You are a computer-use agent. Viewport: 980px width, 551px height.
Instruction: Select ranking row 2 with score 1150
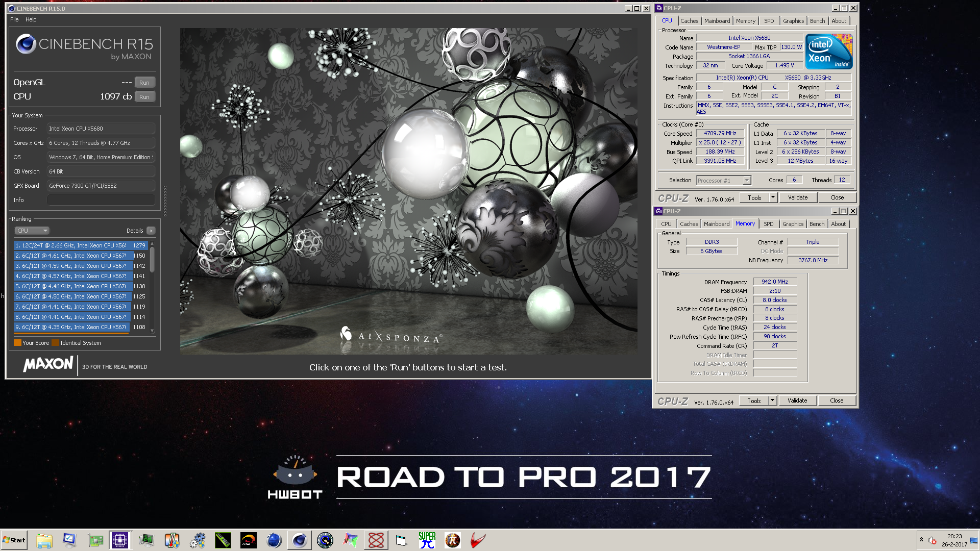coord(81,256)
